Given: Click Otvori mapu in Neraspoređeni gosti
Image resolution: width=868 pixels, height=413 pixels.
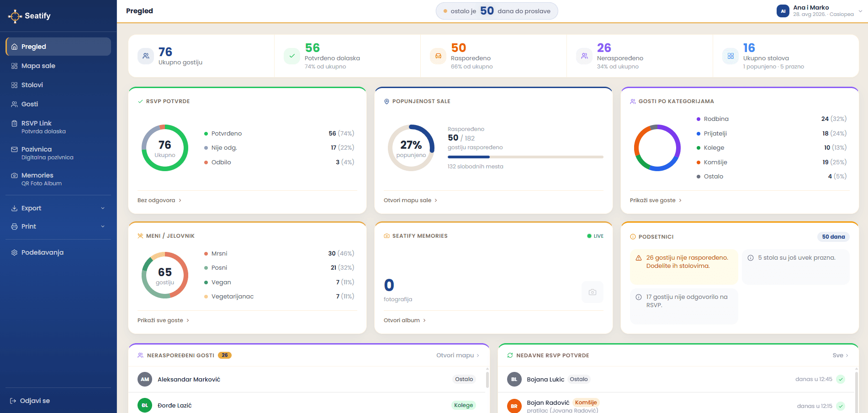Looking at the screenshot, I should tap(458, 355).
